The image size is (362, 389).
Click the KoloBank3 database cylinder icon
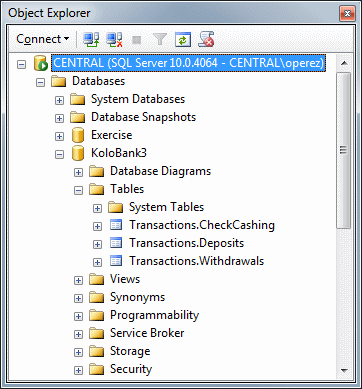pos(78,153)
